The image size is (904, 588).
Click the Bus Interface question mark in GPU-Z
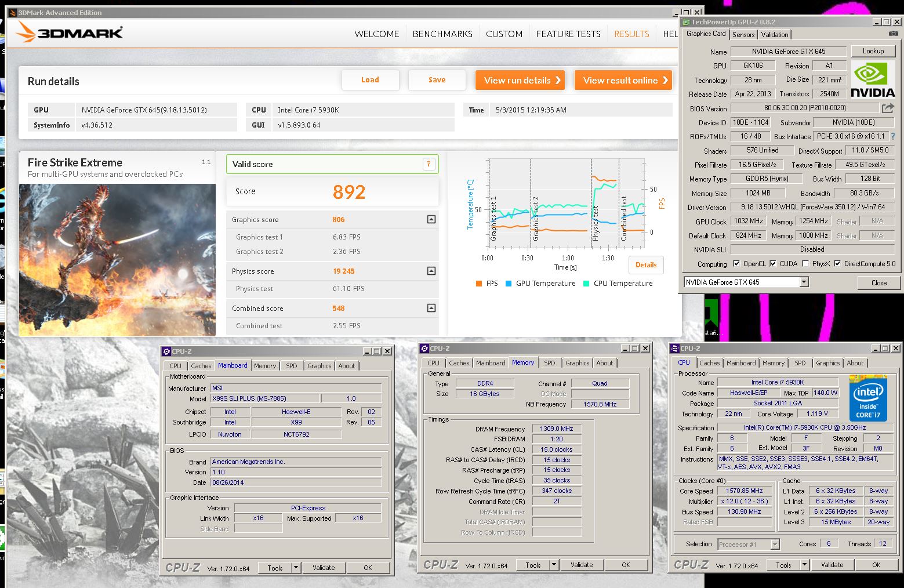pyautogui.click(x=893, y=136)
